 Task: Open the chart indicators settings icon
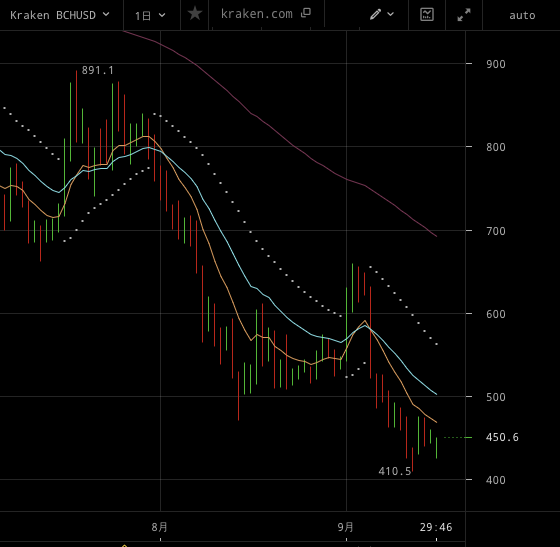(x=427, y=14)
